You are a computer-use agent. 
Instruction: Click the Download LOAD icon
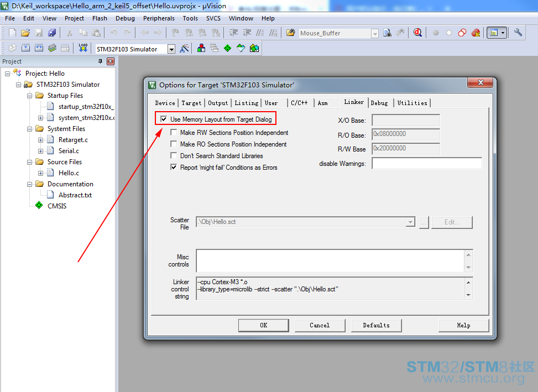pyautogui.click(x=83, y=48)
